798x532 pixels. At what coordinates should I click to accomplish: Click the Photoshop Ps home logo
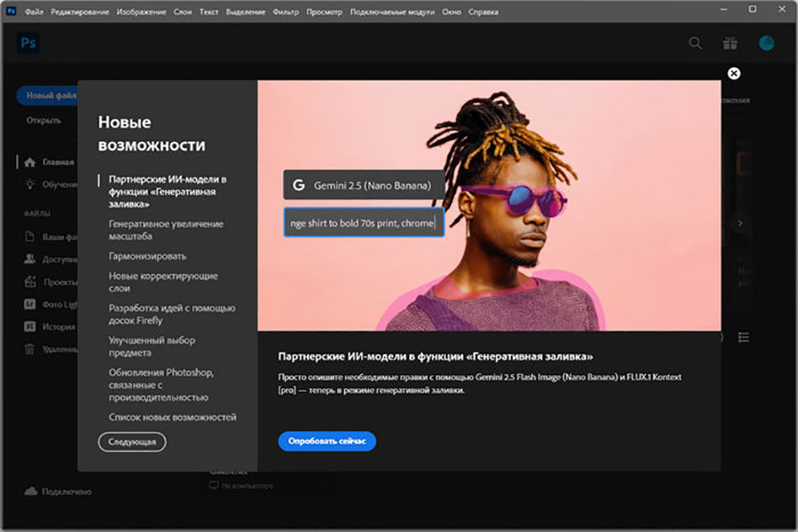27,43
